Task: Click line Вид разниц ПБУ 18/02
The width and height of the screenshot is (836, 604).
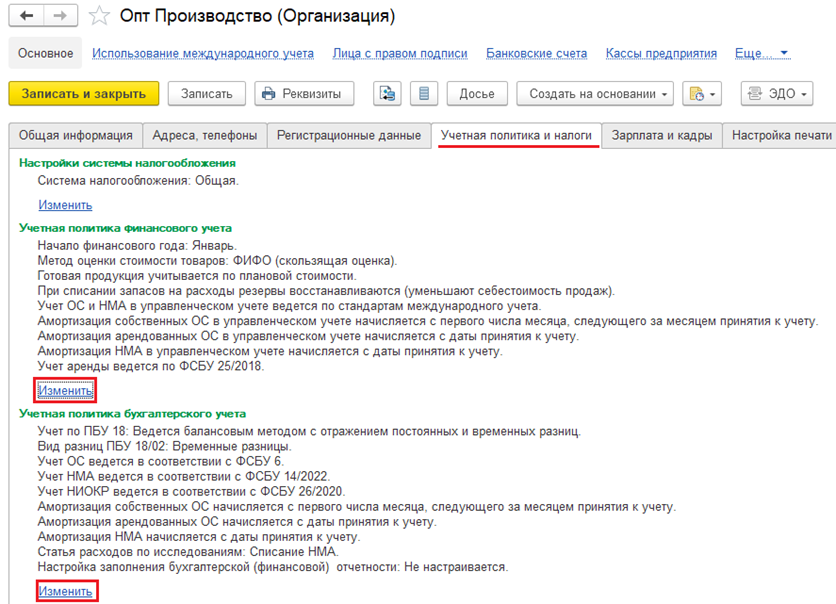Action: [164, 446]
